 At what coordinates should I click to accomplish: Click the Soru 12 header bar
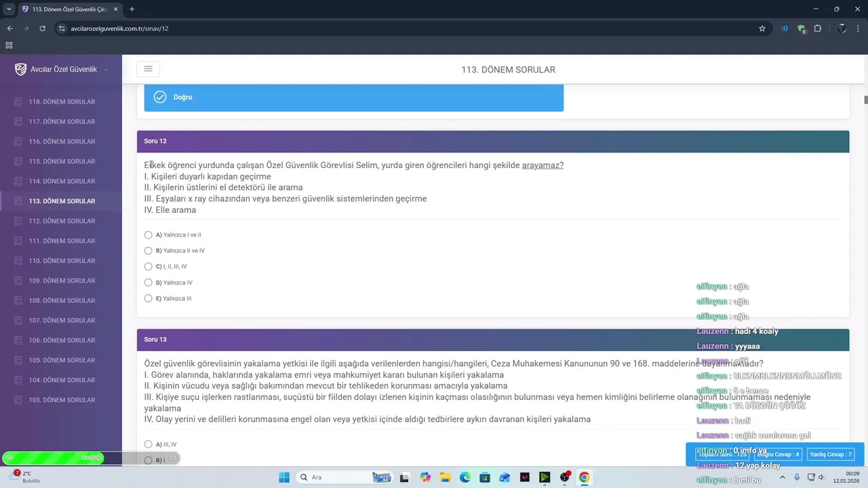tap(493, 141)
